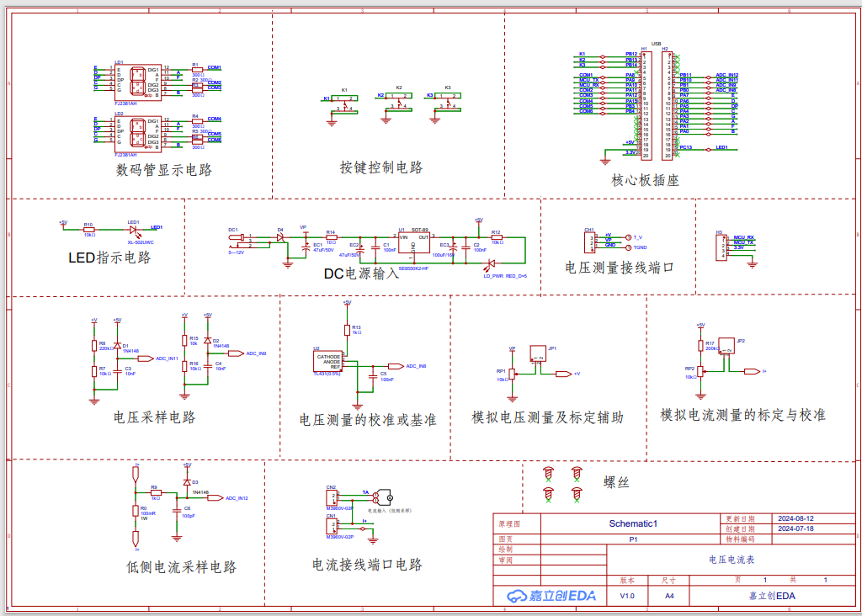Click the 电压电流表 project name
Viewport: 862px width, 616px height.
tap(732, 560)
